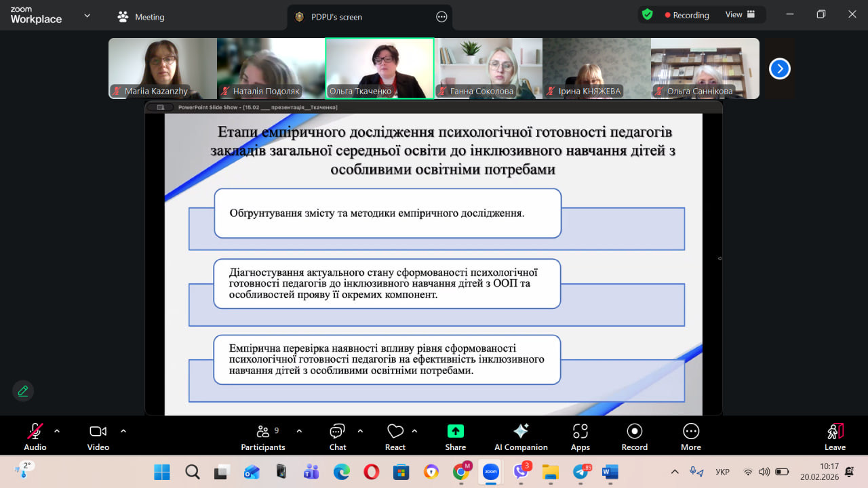Open the Chat panel
Image resolution: width=868 pixels, height=488 pixels.
tap(338, 436)
